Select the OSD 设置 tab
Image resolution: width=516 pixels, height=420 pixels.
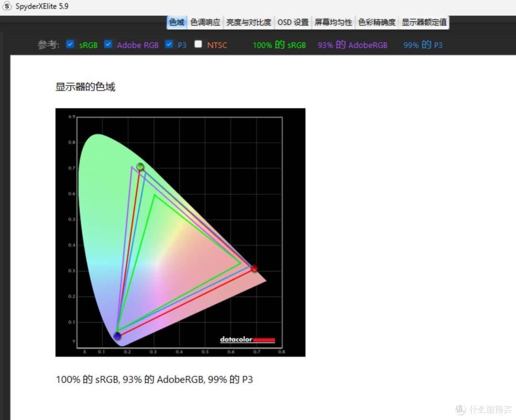point(293,22)
